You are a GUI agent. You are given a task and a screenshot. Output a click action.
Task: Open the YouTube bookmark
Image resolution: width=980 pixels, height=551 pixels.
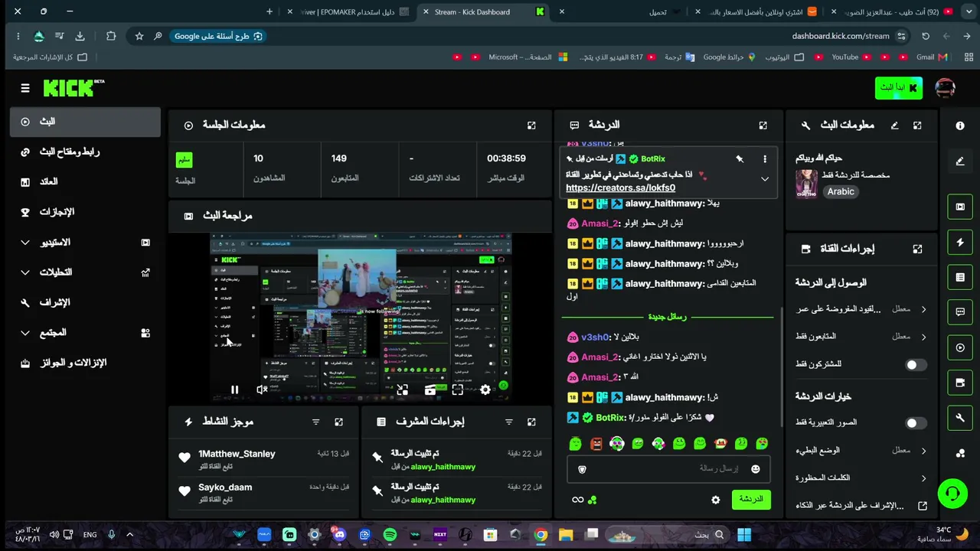[851, 57]
